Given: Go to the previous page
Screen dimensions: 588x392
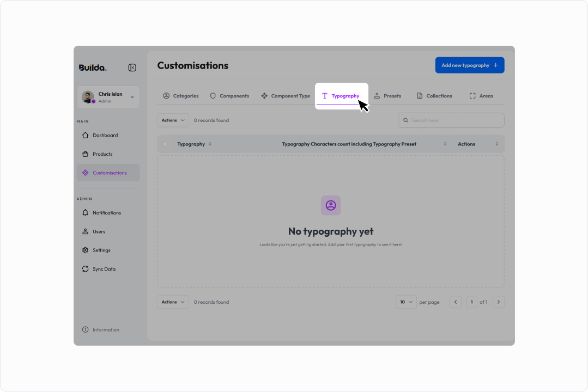Looking at the screenshot, I should point(456,302).
